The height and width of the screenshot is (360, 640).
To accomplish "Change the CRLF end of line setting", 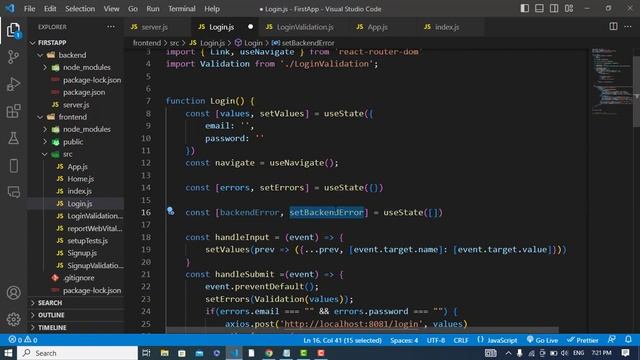I will [461, 340].
